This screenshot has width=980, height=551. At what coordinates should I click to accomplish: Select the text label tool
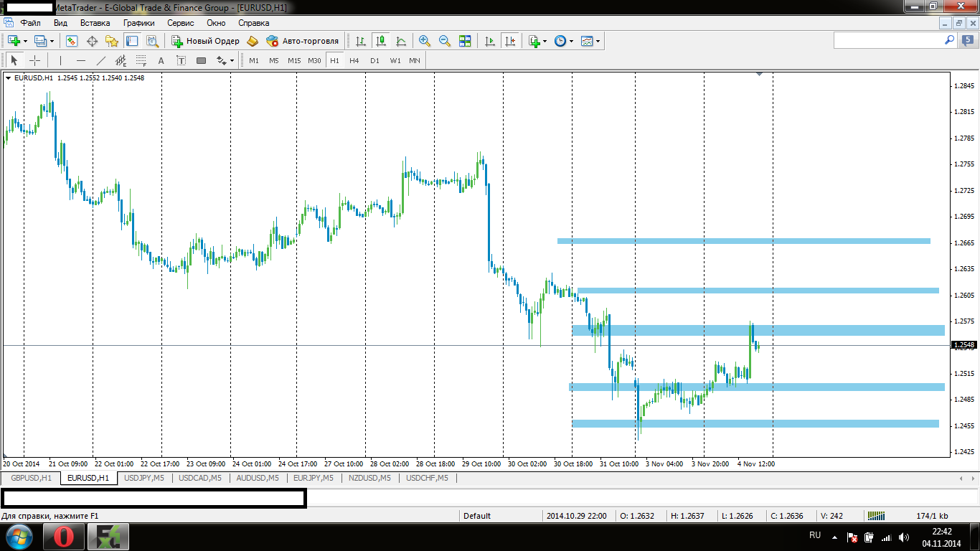(181, 60)
